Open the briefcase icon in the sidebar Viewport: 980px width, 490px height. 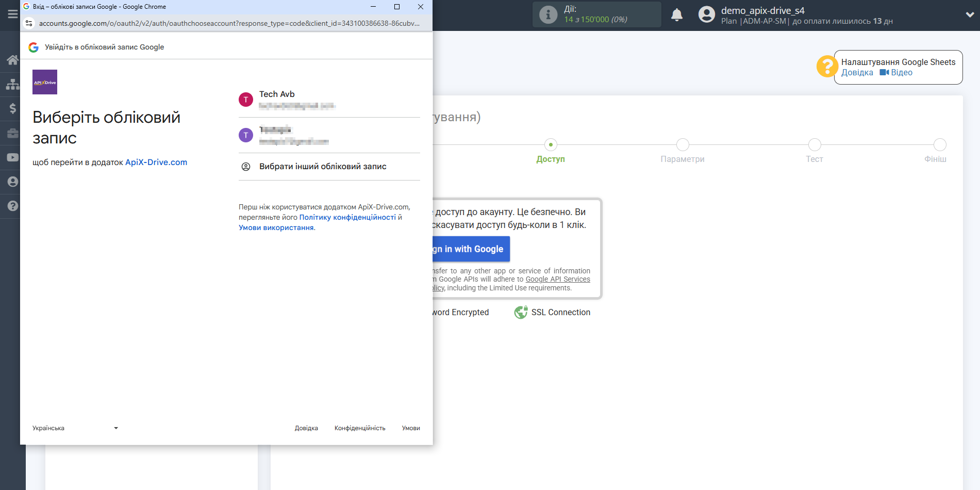pyautogui.click(x=12, y=133)
